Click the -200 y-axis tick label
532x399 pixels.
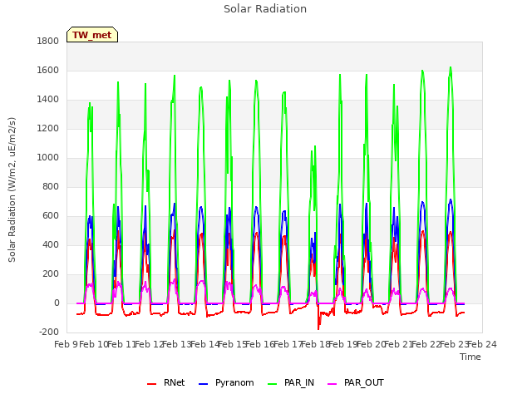49,332
